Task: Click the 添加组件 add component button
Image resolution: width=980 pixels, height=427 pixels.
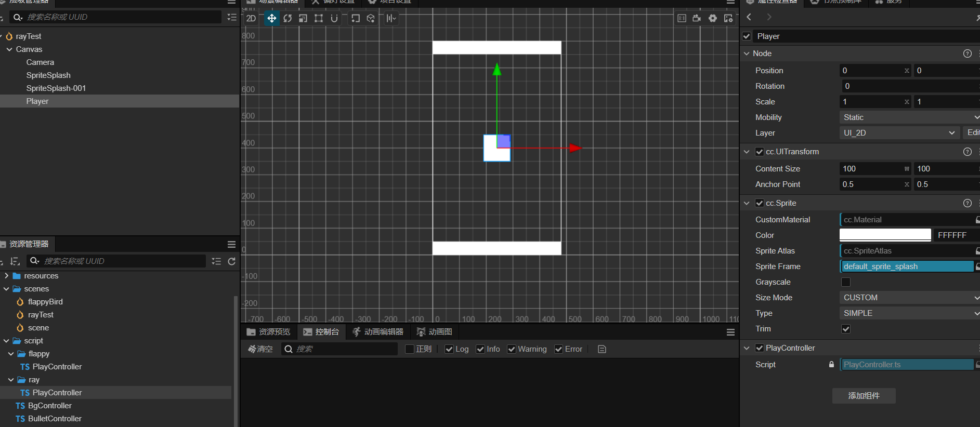Action: pos(864,396)
